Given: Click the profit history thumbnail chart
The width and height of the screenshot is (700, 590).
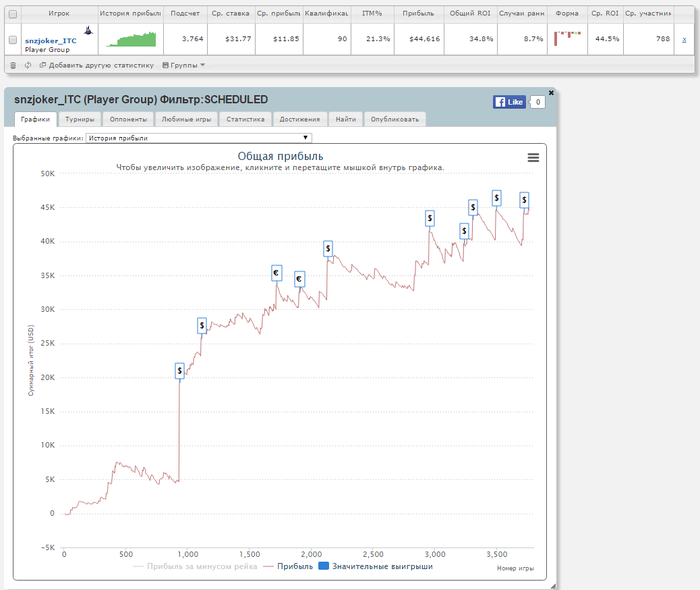Looking at the screenshot, I should coord(131,39).
